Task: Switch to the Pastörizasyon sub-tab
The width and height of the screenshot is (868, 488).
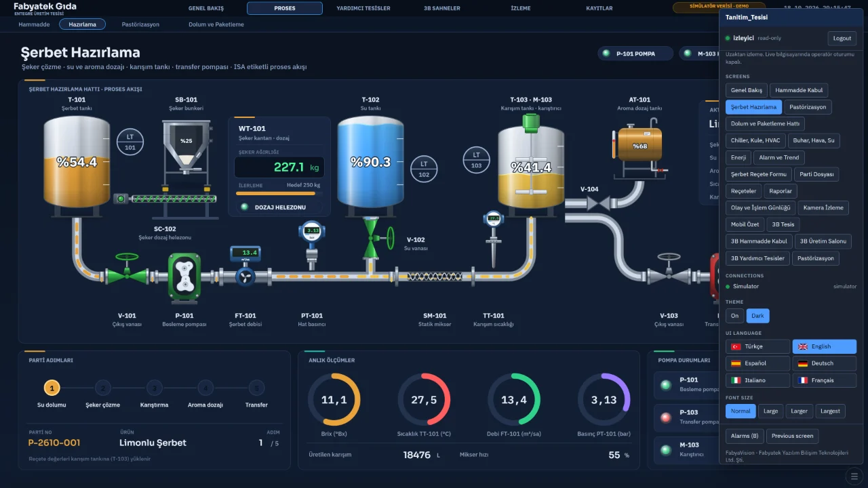Action: click(x=140, y=24)
